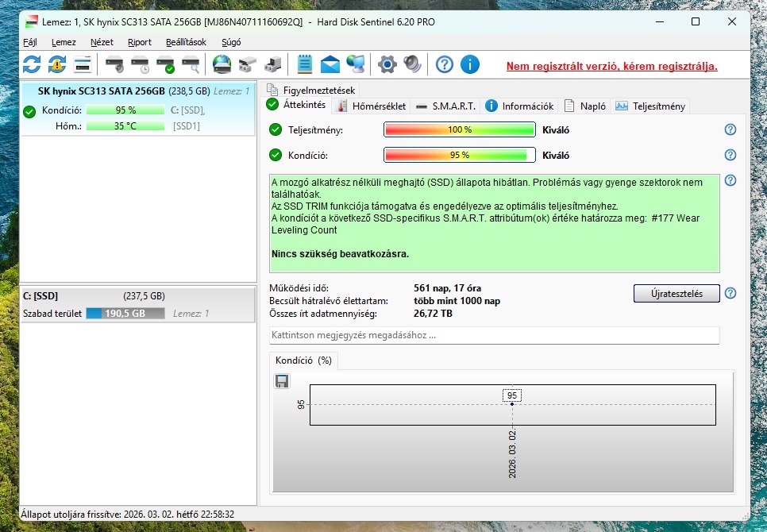Viewport: 767px width, 532px height.
Task: Open the S.M.A.R.T. tab
Action: click(445, 106)
